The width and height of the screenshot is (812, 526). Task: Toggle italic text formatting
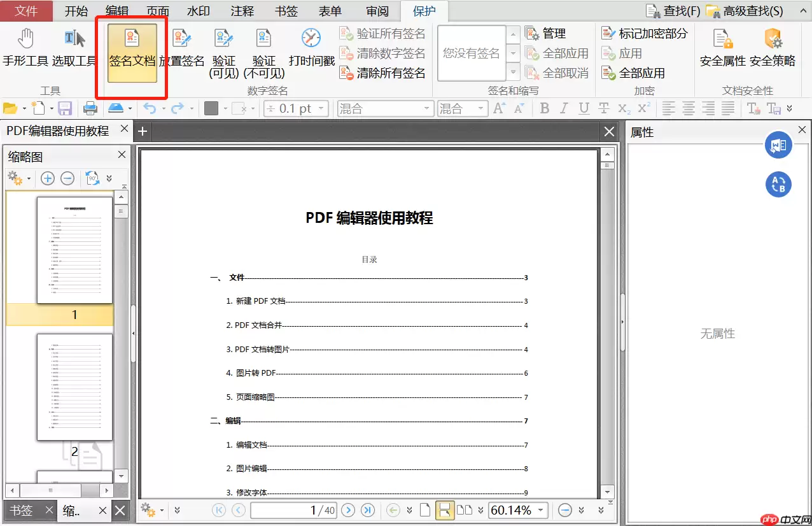pyautogui.click(x=565, y=108)
